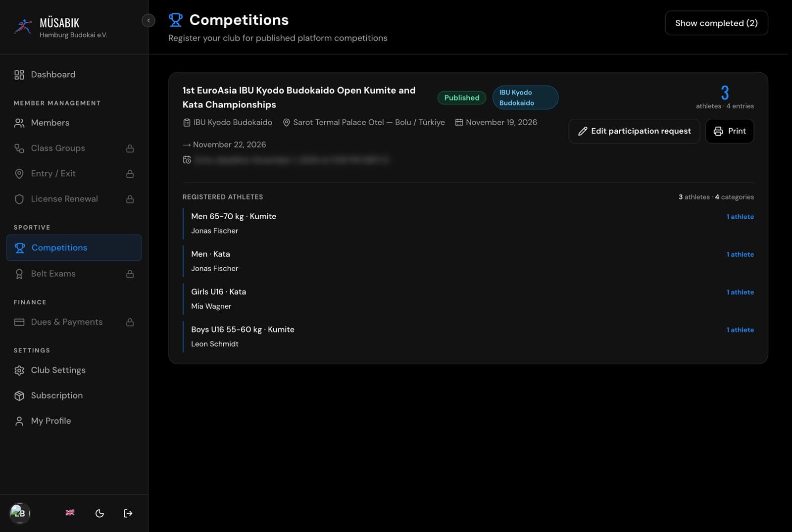Click the deadline calendar-clock icon
792x532 pixels.
point(187,160)
